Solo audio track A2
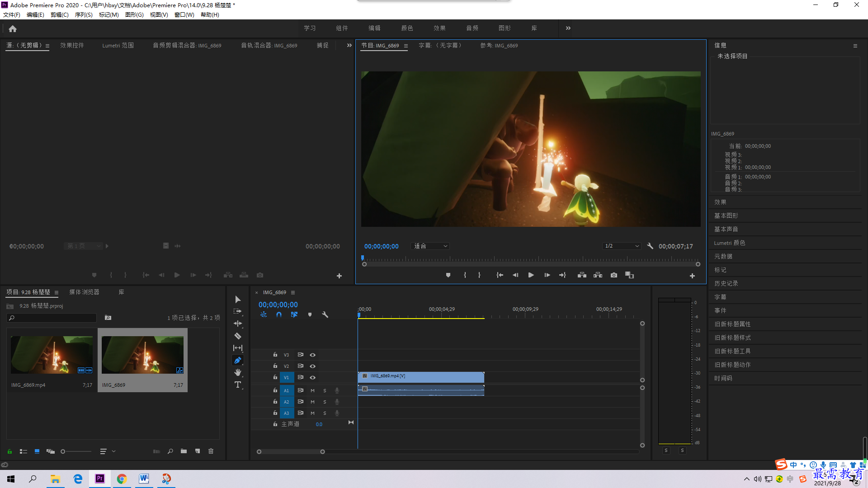Screen dimensions: 868x488 pyautogui.click(x=325, y=402)
